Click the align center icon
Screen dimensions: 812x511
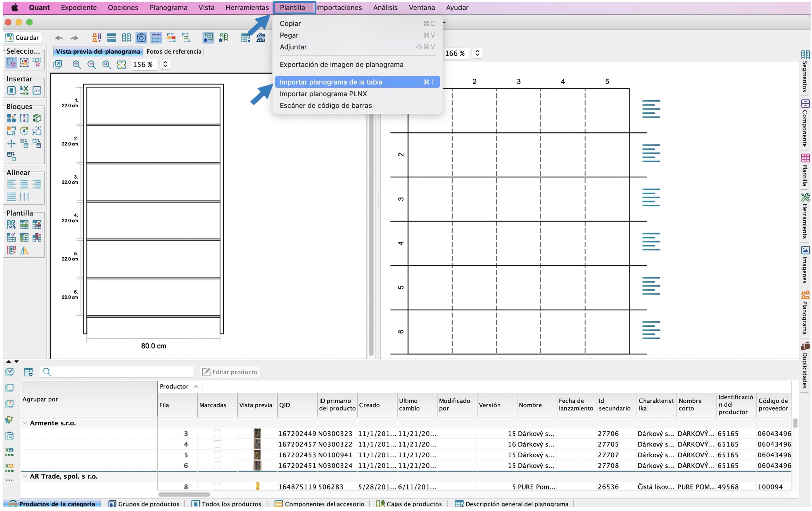24,184
